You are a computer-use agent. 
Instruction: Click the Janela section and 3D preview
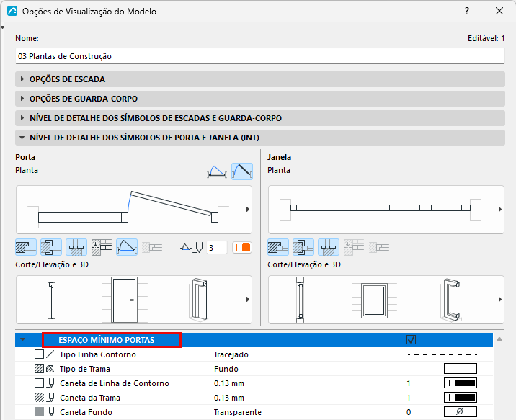click(386, 300)
